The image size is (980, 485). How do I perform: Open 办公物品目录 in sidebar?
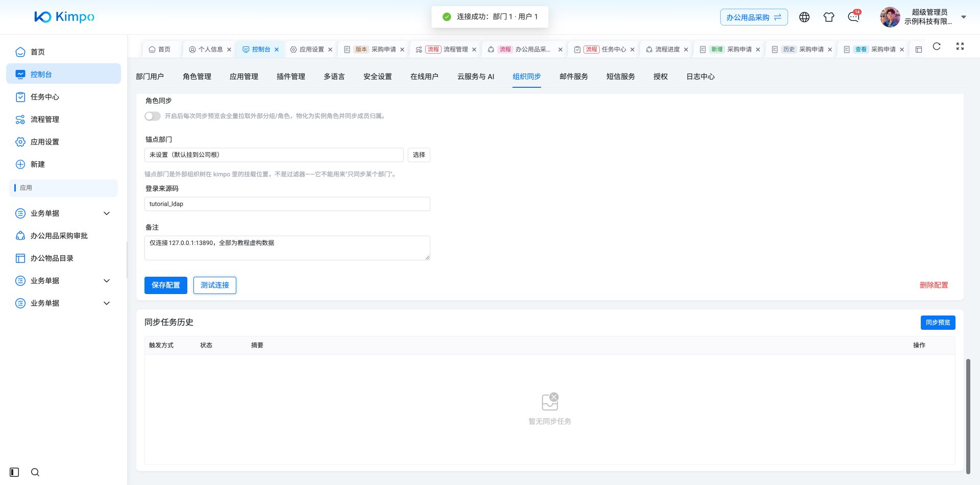point(63,258)
